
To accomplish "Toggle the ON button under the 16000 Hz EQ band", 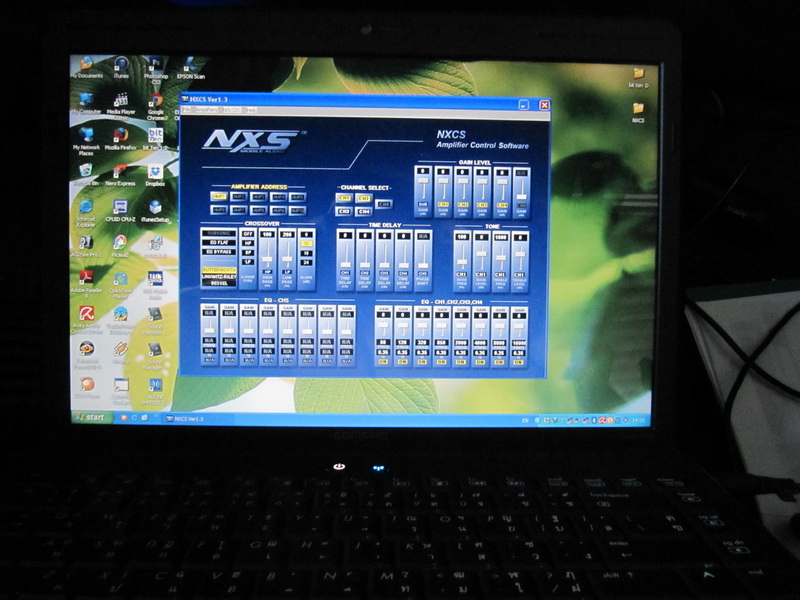I will 518,362.
